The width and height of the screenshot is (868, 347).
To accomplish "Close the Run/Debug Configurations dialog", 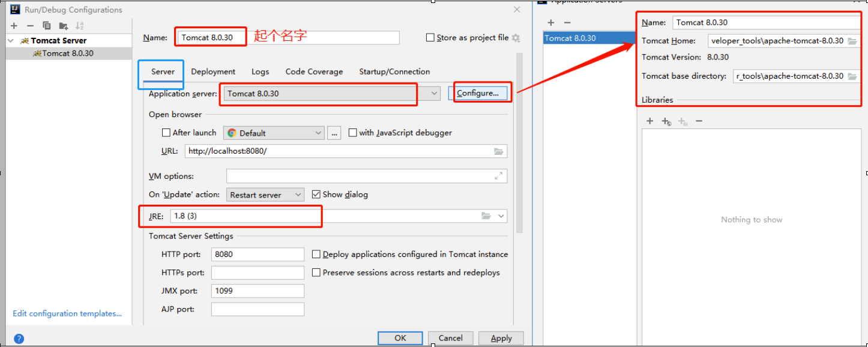I will point(517,10).
